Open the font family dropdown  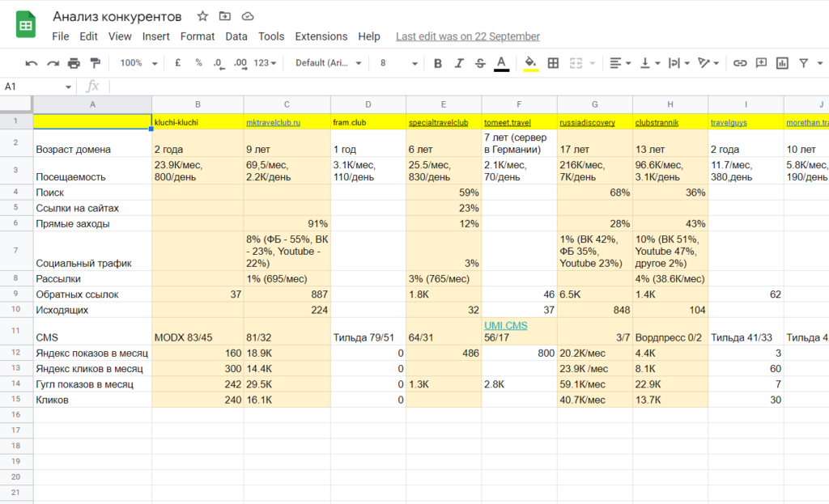(328, 63)
